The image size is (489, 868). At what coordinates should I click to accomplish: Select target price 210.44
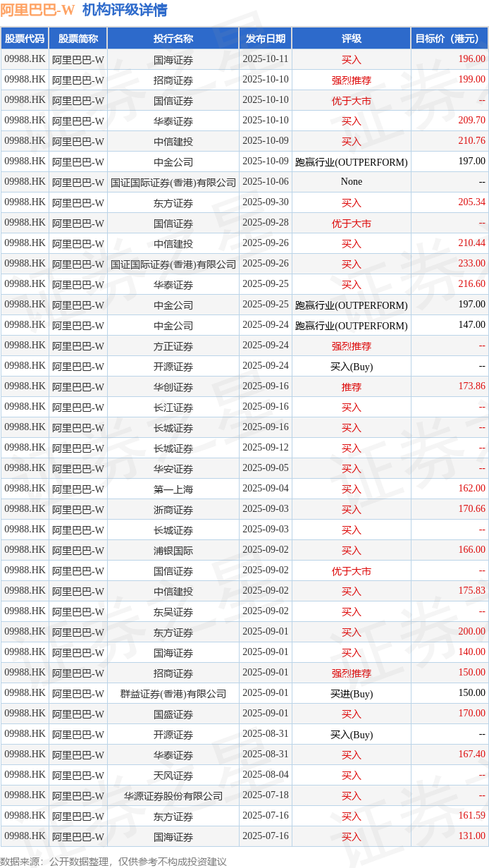[x=471, y=243]
